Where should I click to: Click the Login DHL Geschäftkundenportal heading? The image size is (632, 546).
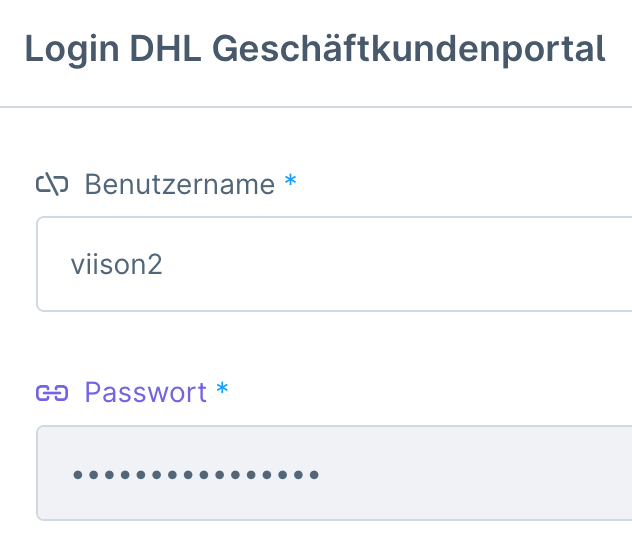[x=315, y=49]
